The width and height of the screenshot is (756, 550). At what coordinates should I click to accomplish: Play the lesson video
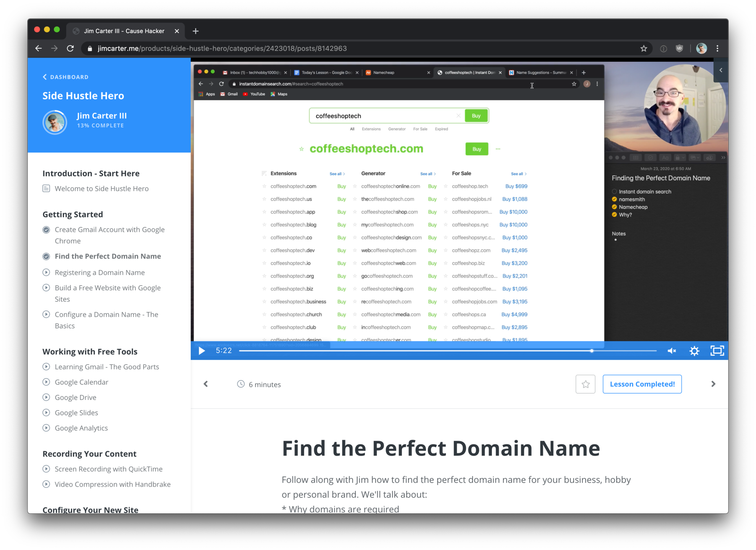201,351
